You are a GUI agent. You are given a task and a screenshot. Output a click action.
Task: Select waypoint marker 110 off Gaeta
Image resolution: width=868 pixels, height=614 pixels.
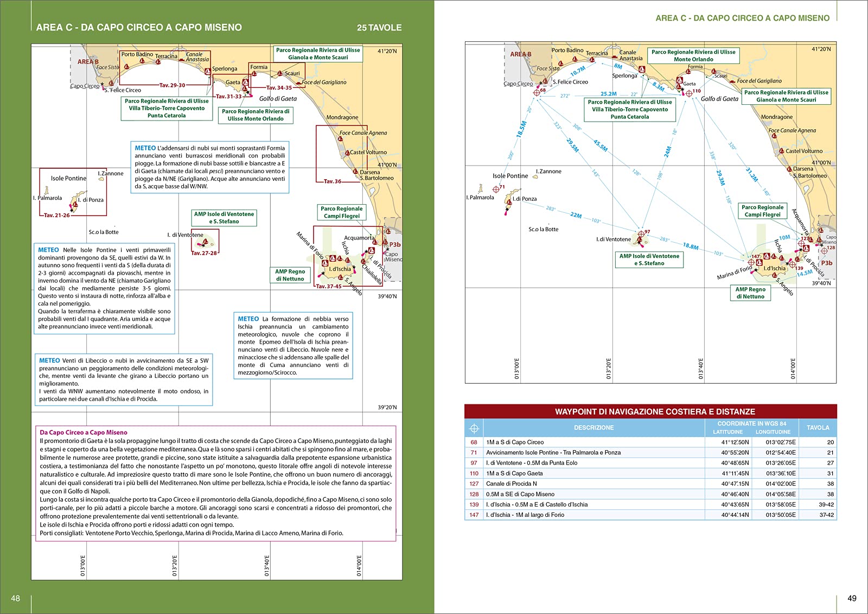[689, 93]
